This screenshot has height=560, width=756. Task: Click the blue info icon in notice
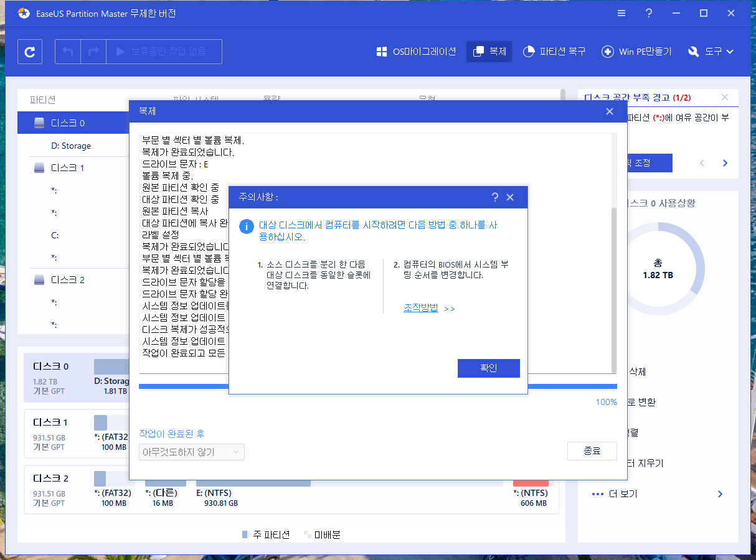click(247, 226)
